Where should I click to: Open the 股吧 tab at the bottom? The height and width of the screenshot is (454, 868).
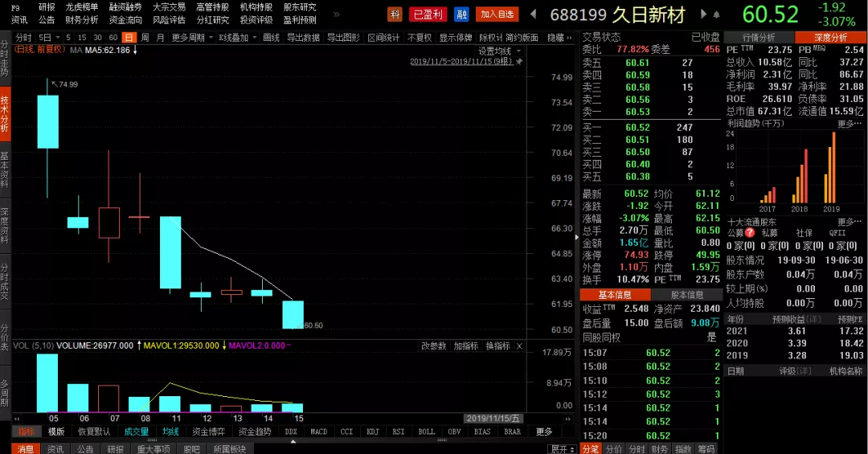(191, 449)
